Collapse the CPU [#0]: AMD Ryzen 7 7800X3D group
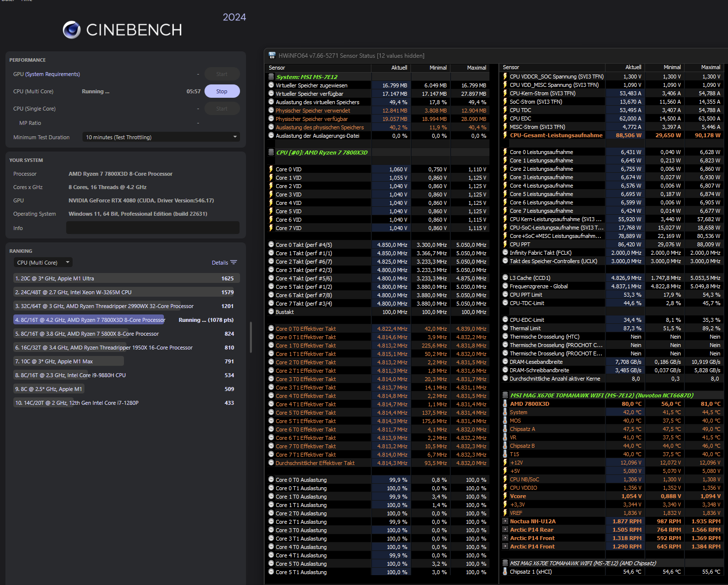Viewport: 728px width, 585px height. coord(271,153)
